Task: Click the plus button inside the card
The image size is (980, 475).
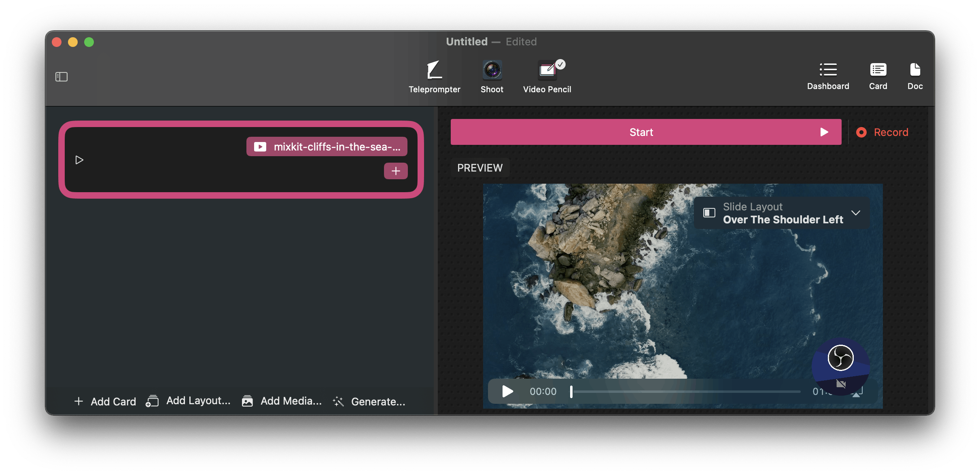Action: coord(395,171)
